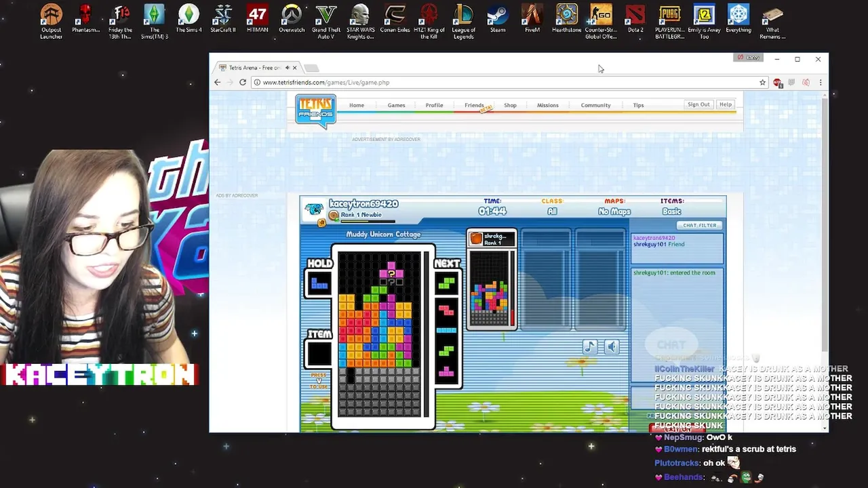868x488 pixels.
Task: Click "Basic" items value
Action: coord(671,211)
